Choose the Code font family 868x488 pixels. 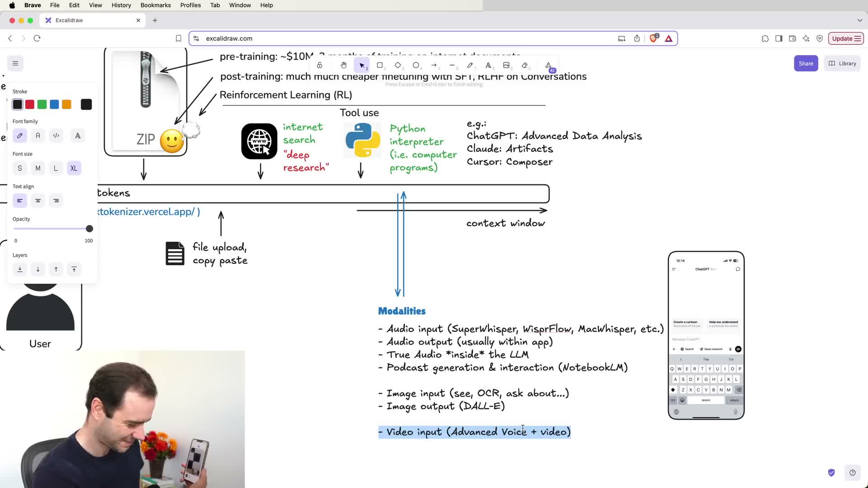[56, 136]
